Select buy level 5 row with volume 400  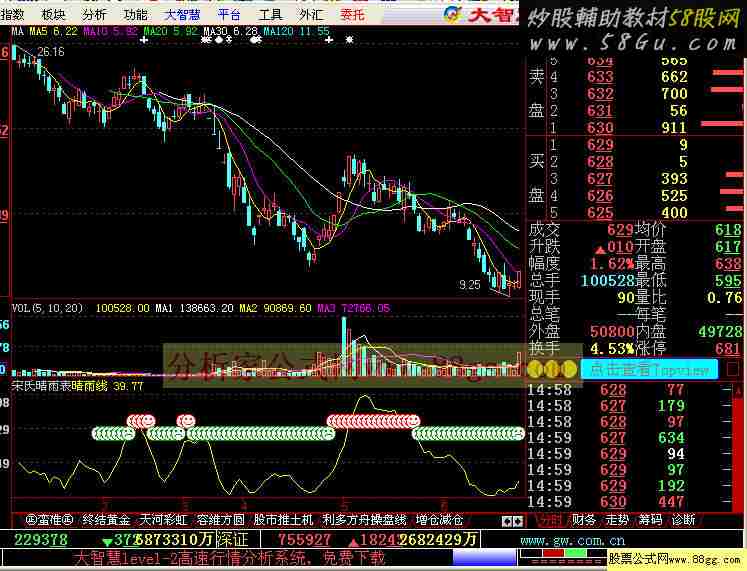click(x=636, y=212)
